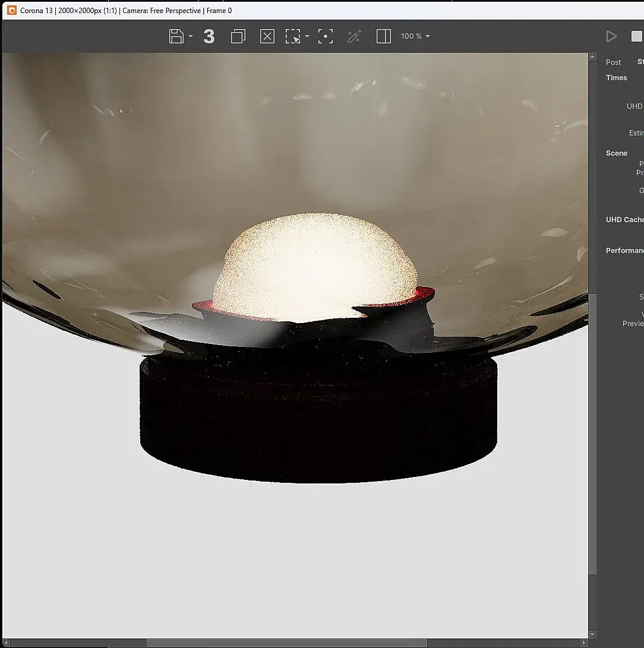644x648 pixels.
Task: Select the focus point picker icon
Action: 325,36
